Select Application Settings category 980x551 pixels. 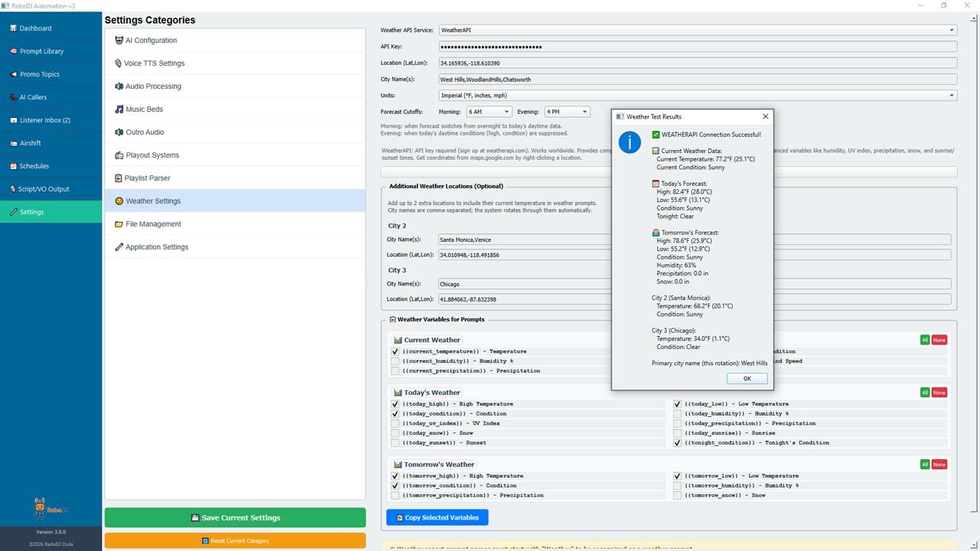(x=157, y=247)
